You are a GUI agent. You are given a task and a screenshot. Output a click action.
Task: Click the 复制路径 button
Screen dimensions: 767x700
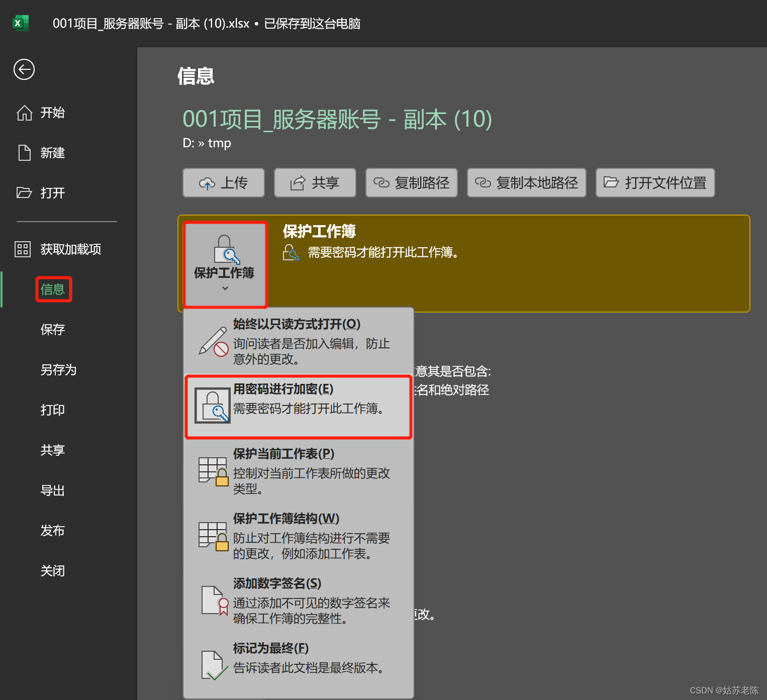coord(412,182)
